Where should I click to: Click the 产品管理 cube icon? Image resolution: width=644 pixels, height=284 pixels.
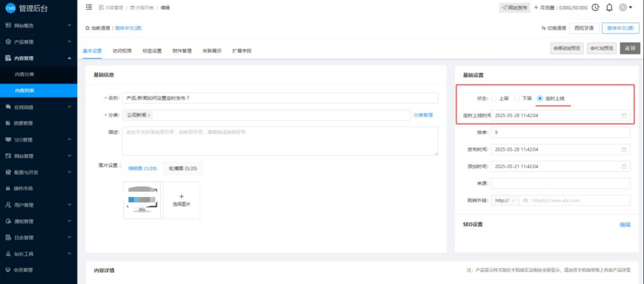click(8, 42)
